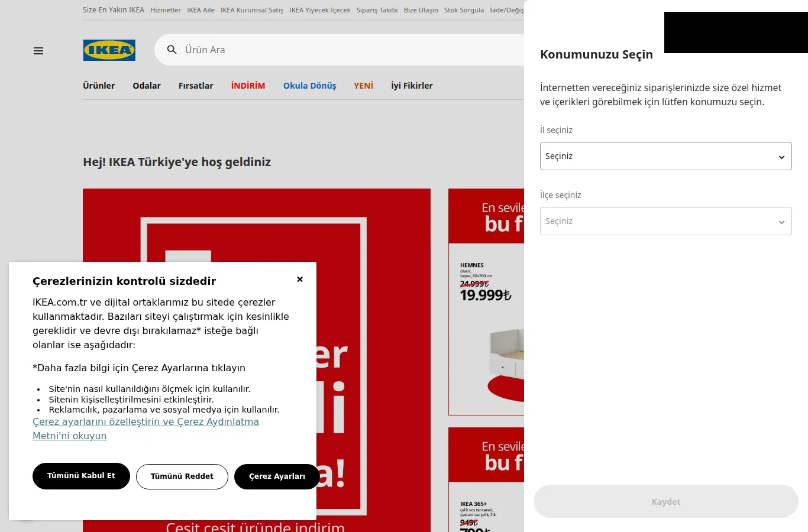Go to the İNDİRİM section
The width and height of the screenshot is (808, 532).
[248, 86]
